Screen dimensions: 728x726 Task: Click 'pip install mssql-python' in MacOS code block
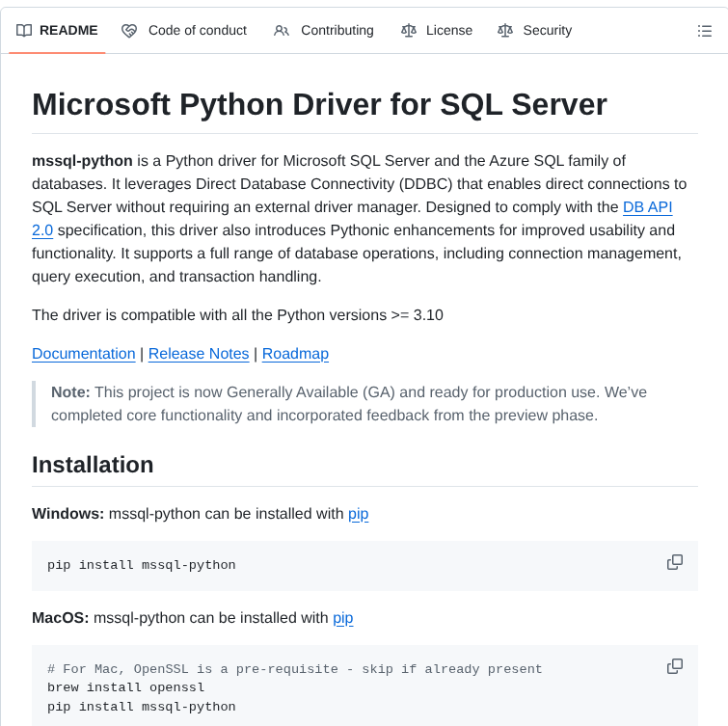pyautogui.click(x=142, y=707)
